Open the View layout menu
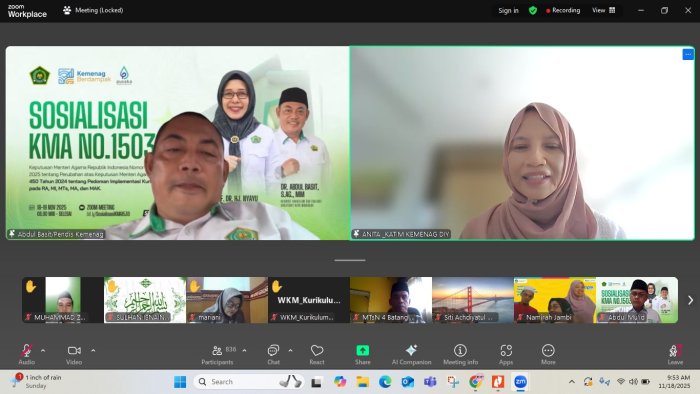Screen dimensions: 700x394 604,10
